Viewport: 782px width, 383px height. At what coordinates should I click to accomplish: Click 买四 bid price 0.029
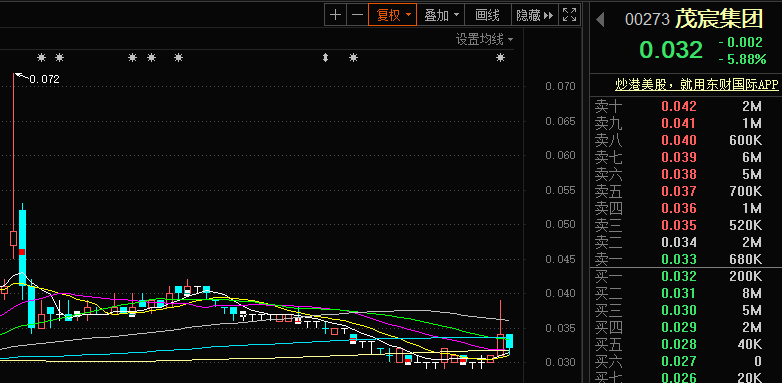click(679, 327)
